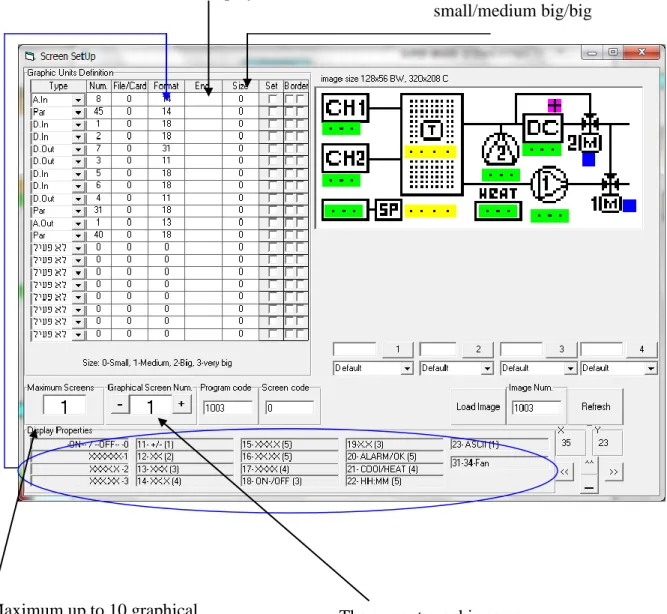Check the Border checkbox on the A.Out row
Viewport: 667px width, 614px height.
tap(290, 223)
